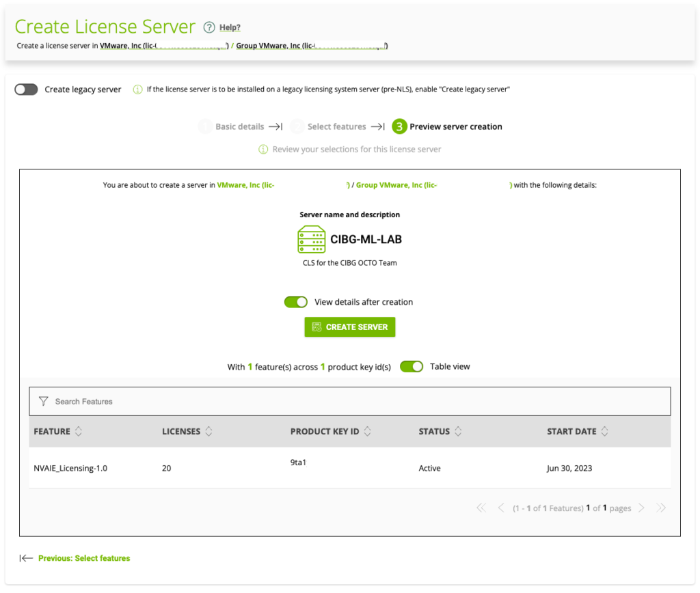The height and width of the screenshot is (593, 700).
Task: Go to next page of features
Action: [x=641, y=508]
